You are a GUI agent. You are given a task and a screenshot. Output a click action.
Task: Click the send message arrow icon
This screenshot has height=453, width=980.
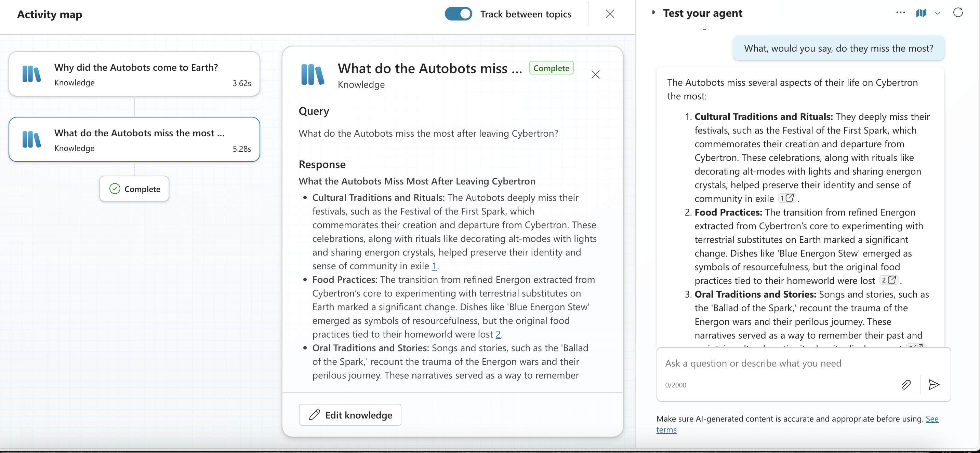pyautogui.click(x=933, y=385)
